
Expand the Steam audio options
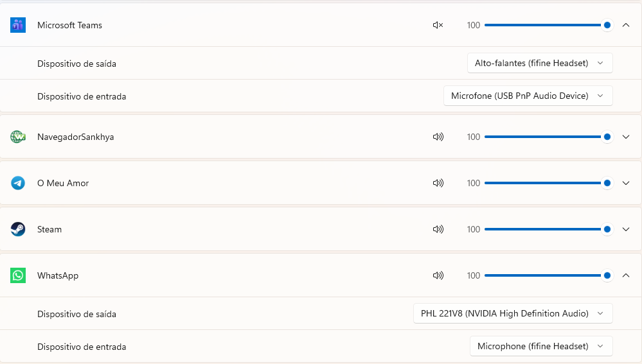click(626, 229)
